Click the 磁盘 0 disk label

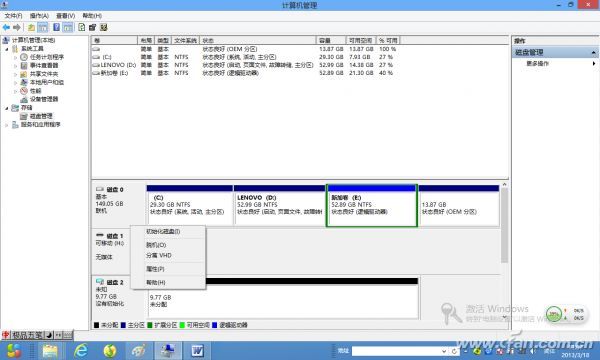(115, 190)
